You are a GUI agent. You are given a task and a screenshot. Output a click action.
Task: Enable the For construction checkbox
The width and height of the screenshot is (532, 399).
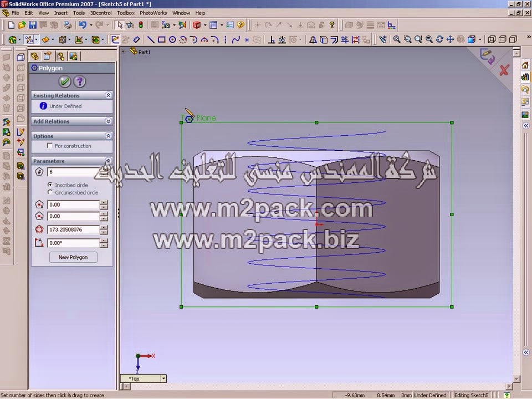50,146
